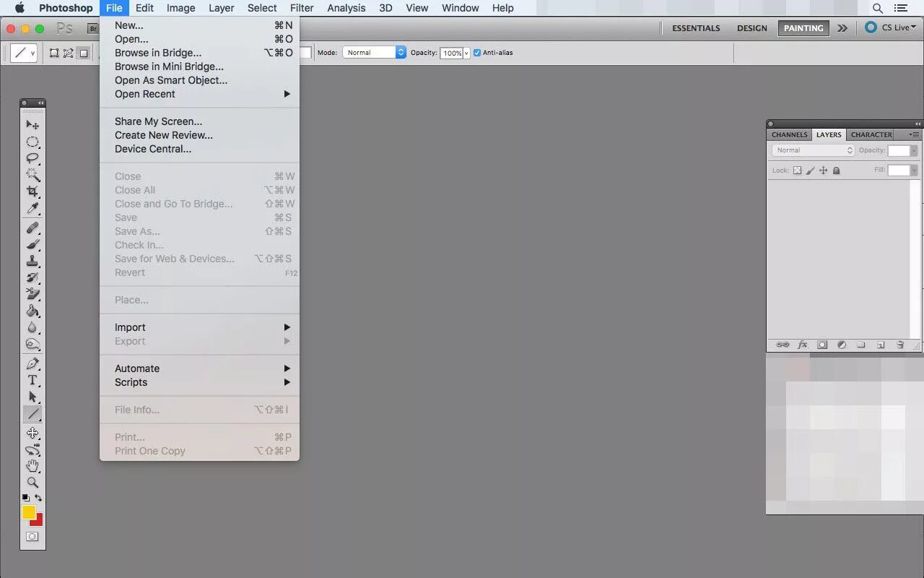The height and width of the screenshot is (578, 924).
Task: Enable Paths mode in options bar
Action: pos(69,53)
